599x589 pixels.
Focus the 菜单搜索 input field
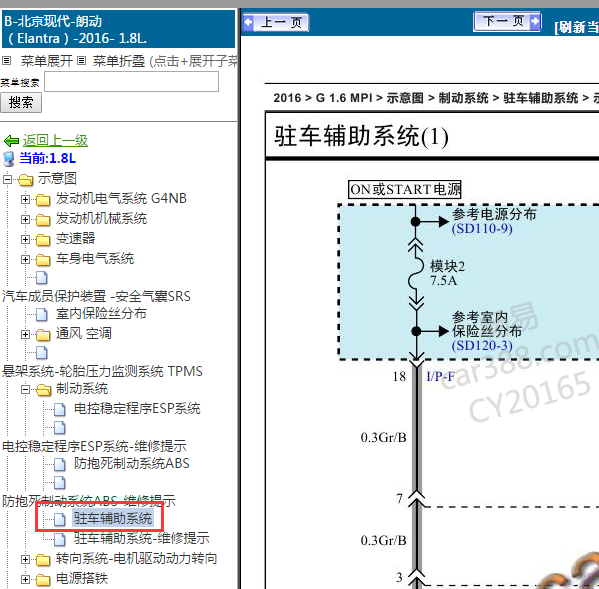(x=131, y=81)
